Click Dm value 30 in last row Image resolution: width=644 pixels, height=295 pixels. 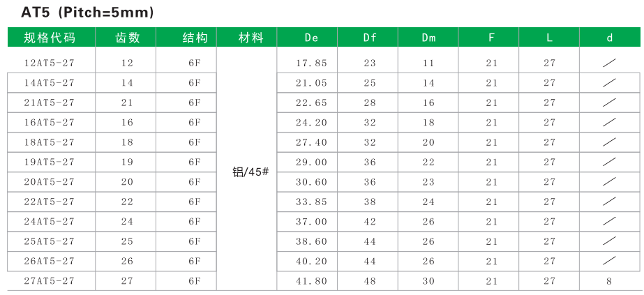[x=428, y=280]
